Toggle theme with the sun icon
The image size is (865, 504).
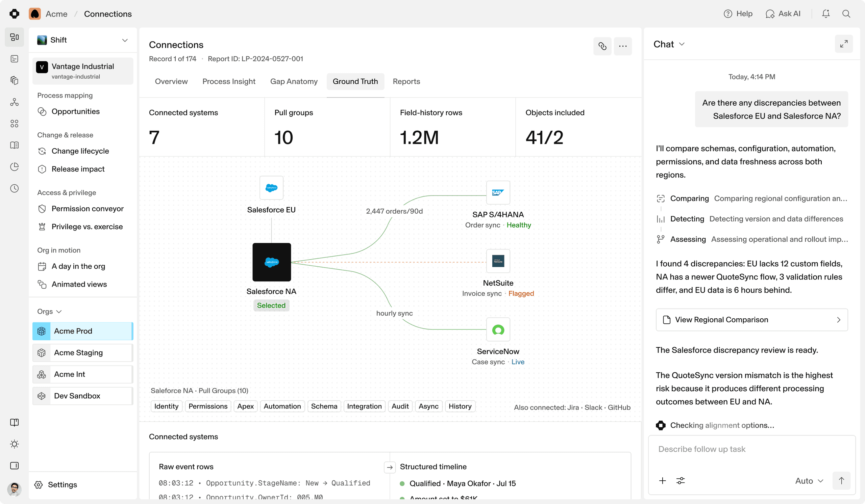point(15,444)
